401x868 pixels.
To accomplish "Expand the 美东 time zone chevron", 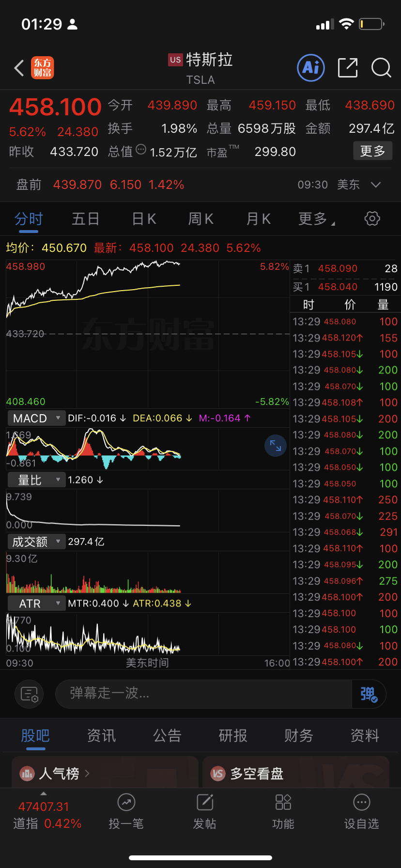I will click(375, 185).
